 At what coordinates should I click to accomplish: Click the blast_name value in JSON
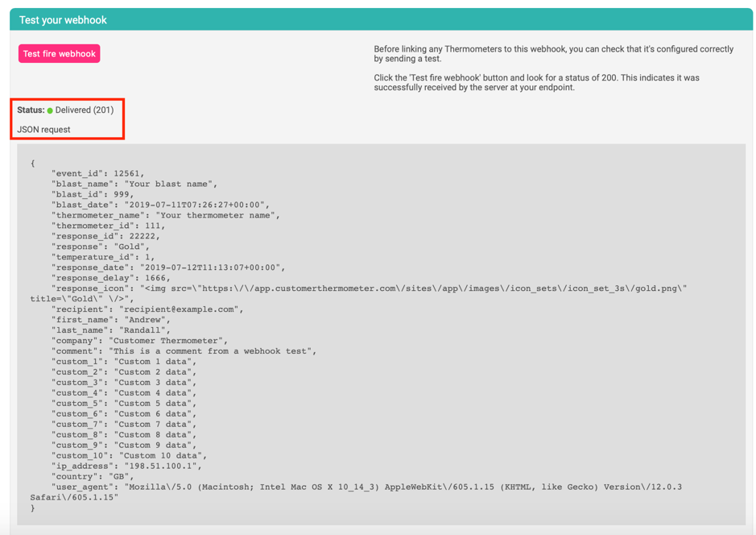170,184
